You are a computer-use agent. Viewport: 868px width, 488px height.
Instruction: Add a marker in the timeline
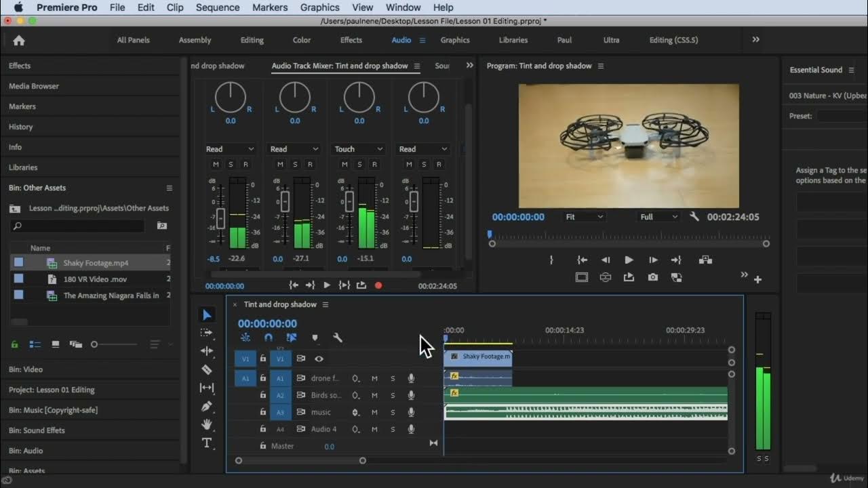[x=315, y=338]
